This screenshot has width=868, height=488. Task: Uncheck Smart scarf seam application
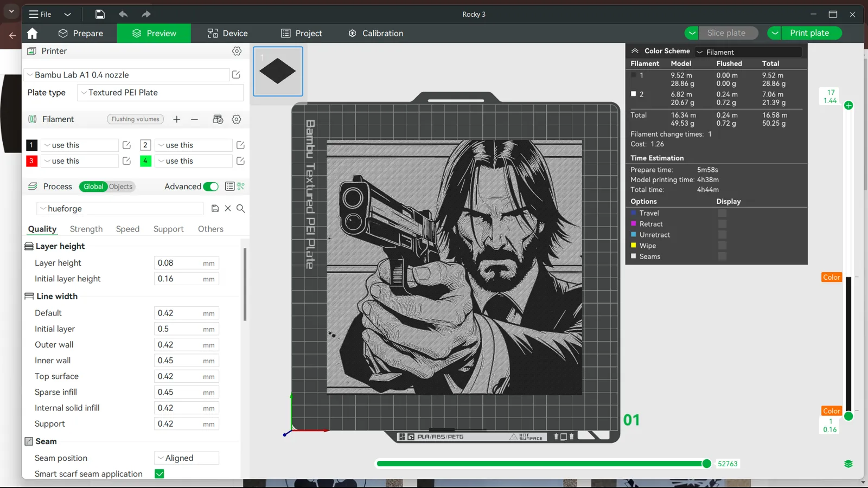point(159,474)
